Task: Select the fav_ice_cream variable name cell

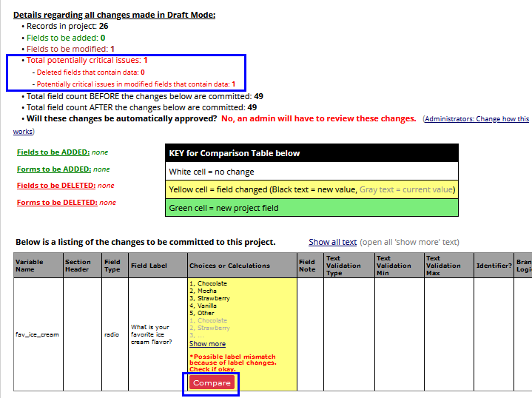Action: 38,334
